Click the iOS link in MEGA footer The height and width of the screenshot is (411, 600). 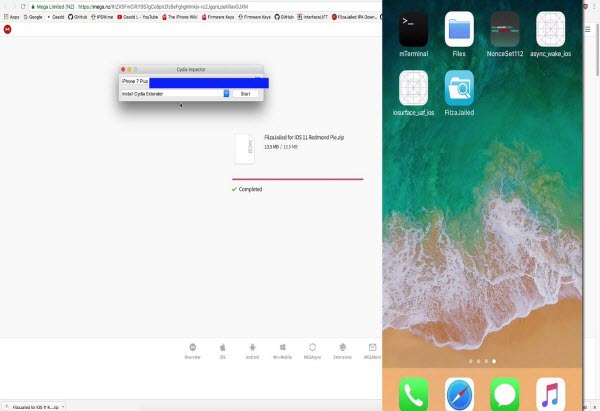tap(222, 348)
